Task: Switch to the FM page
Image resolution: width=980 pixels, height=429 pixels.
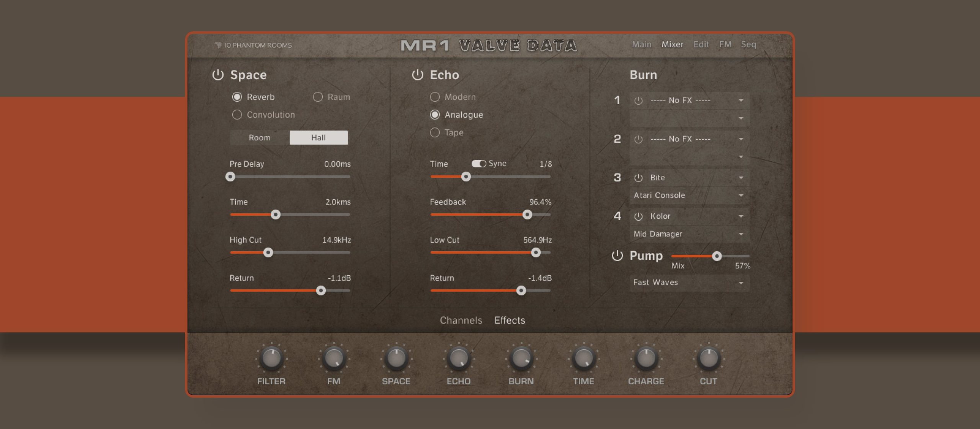Action: (x=725, y=44)
